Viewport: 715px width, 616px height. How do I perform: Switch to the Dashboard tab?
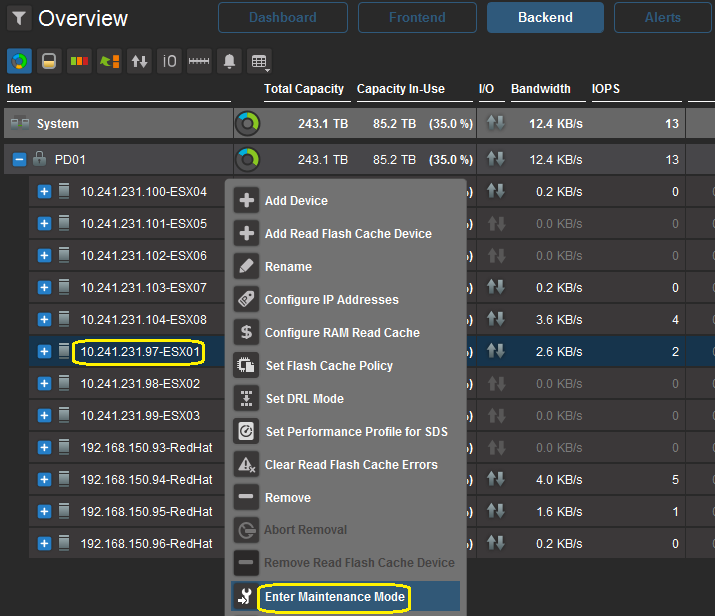tap(282, 18)
